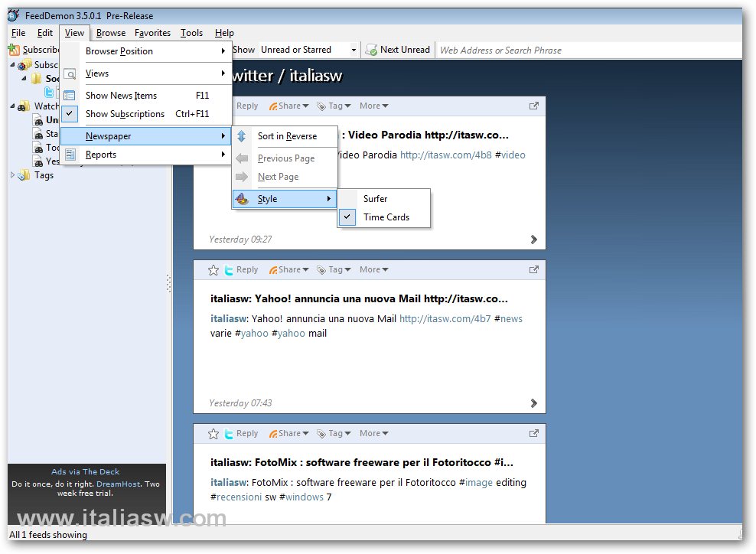Open the #windows hashtag link
The height and width of the screenshot is (554, 756).
(x=305, y=497)
